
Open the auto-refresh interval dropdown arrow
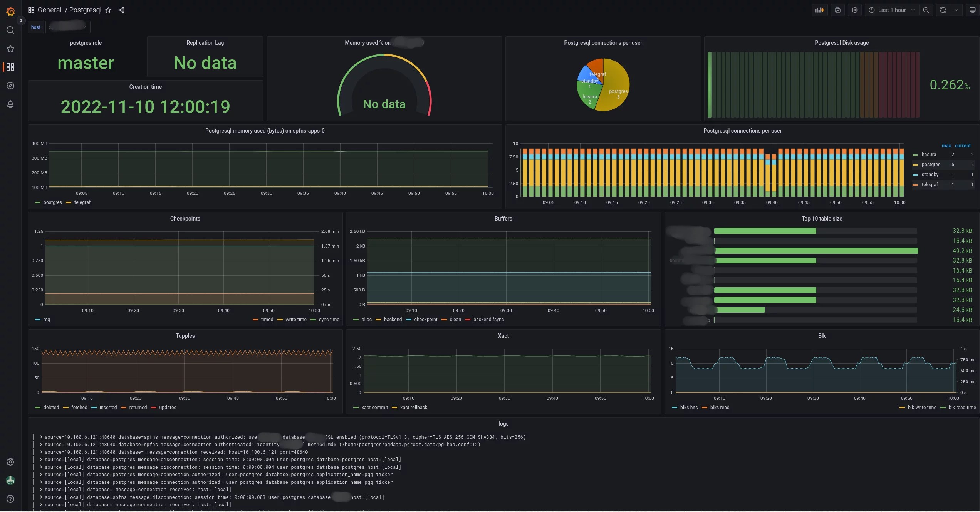pos(956,10)
